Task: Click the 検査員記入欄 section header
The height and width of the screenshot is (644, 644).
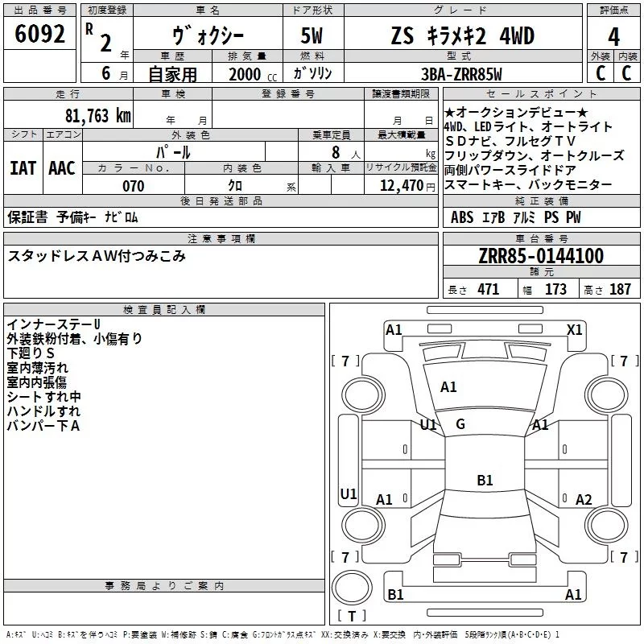Action: 164,310
